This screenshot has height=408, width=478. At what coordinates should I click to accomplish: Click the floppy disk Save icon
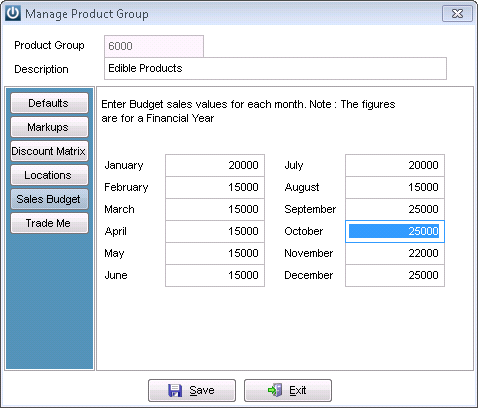[175, 390]
